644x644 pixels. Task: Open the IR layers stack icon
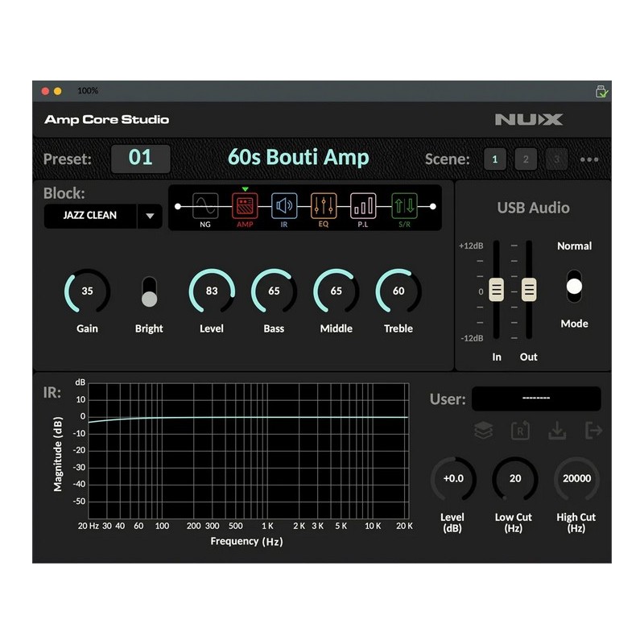pyautogui.click(x=484, y=431)
